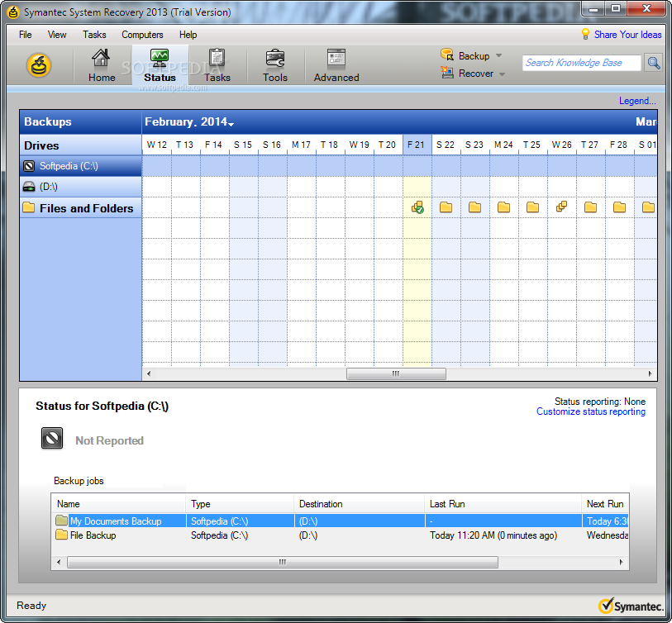Click the scheduled backup folder on T 25

tap(532, 207)
